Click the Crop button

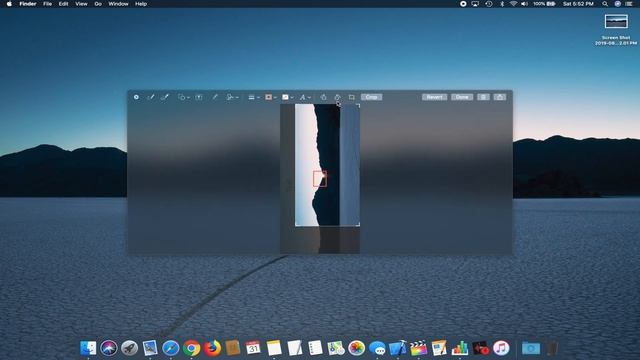[x=371, y=97]
